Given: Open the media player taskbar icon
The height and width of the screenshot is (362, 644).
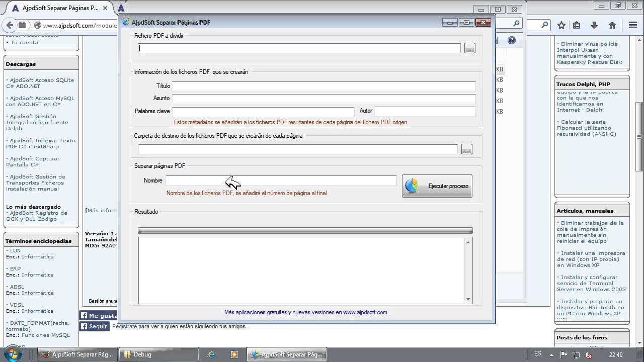Looking at the screenshot, I should [234, 354].
